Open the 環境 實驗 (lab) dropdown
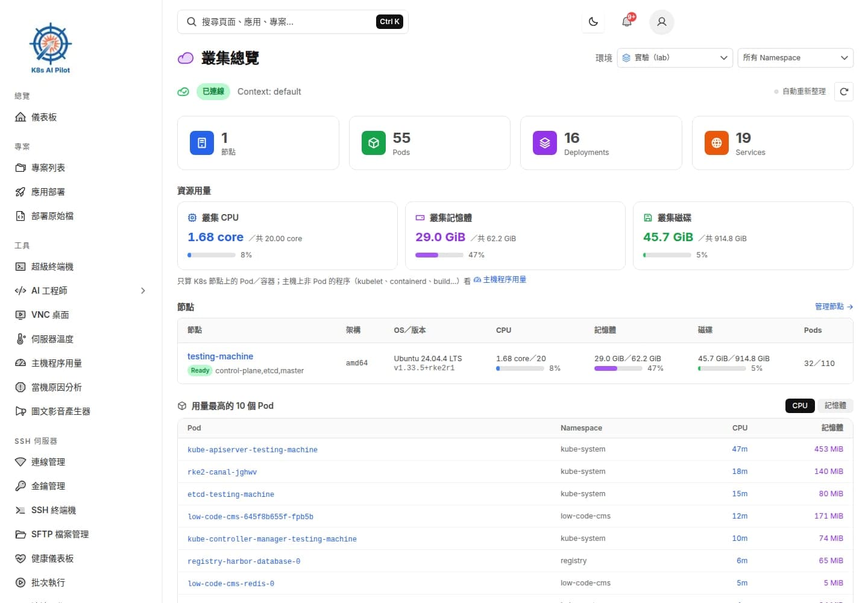868x603 pixels. pos(675,58)
